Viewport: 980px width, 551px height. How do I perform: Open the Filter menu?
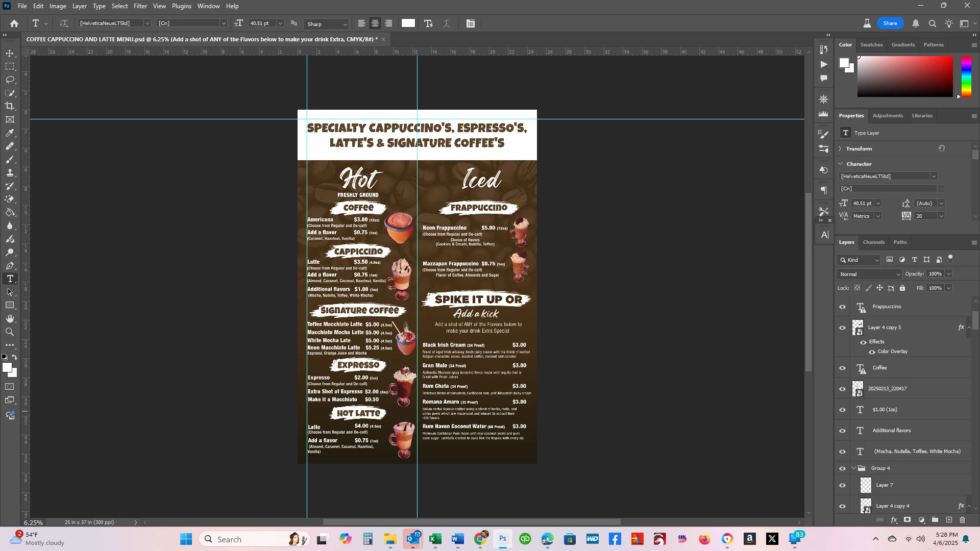[140, 6]
